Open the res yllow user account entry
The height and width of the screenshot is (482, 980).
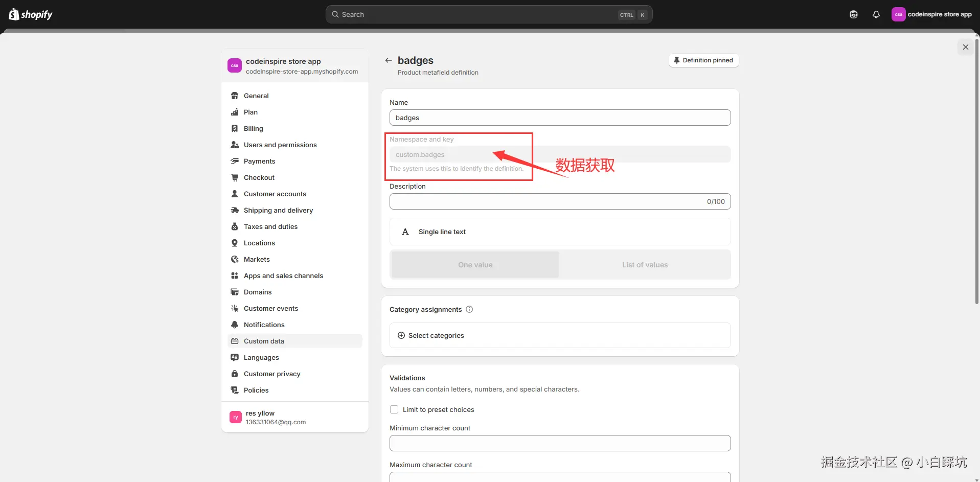coord(294,417)
